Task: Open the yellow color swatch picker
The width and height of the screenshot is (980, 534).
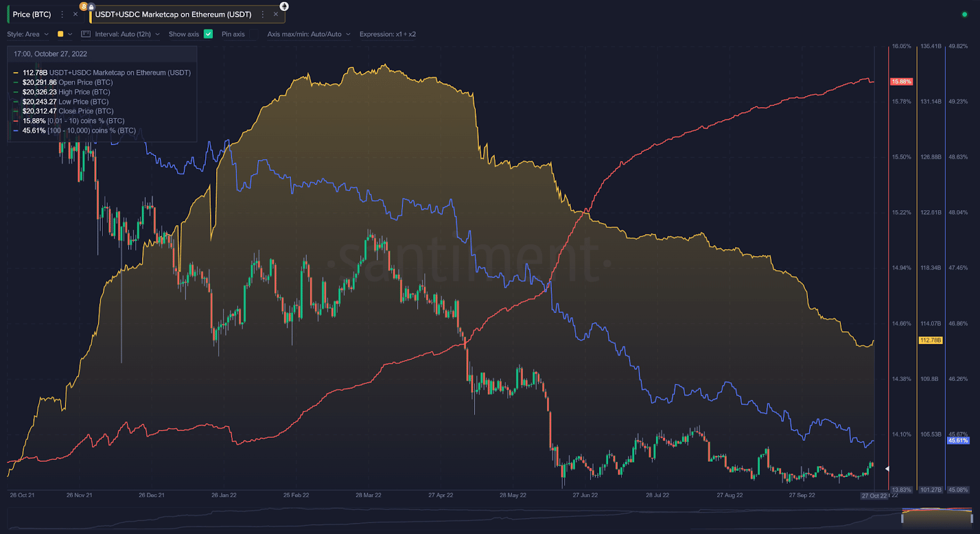Action: pos(61,34)
